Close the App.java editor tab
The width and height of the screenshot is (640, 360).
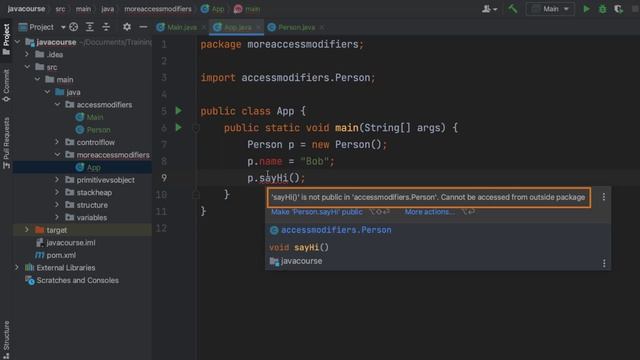258,27
